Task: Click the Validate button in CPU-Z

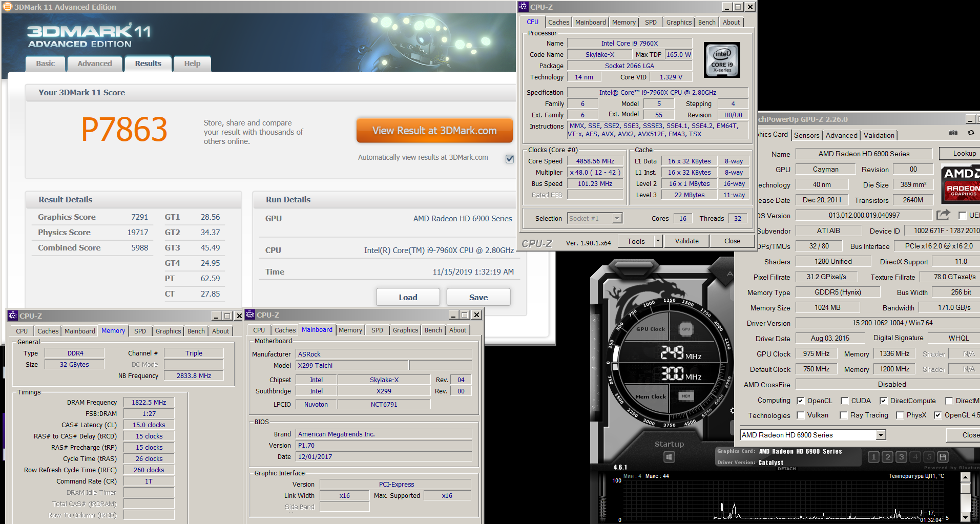Action: coord(686,241)
